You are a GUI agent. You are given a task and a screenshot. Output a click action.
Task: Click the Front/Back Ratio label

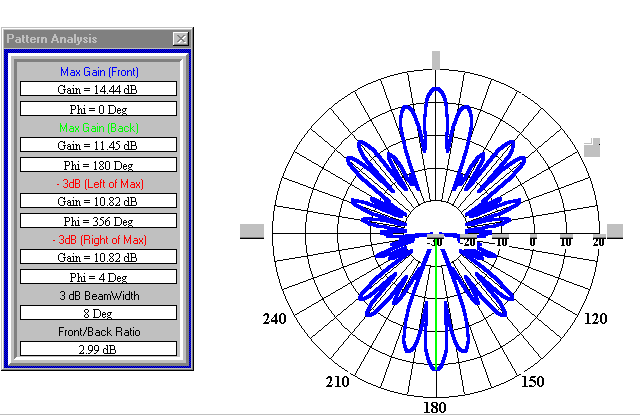(x=99, y=332)
